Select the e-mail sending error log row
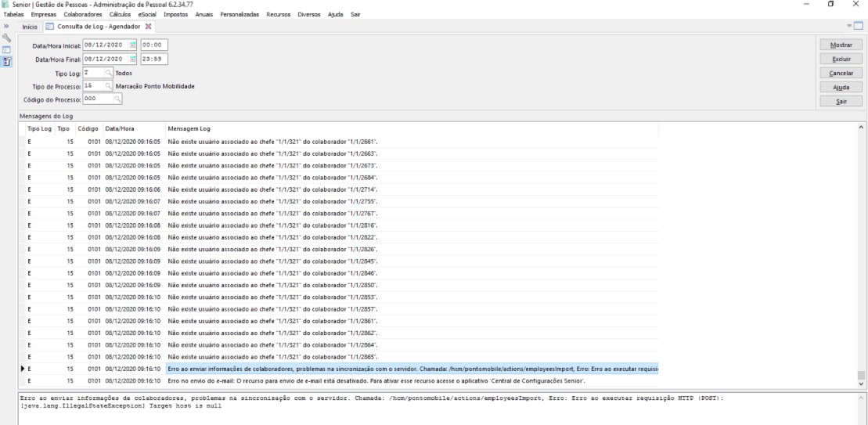 point(376,381)
